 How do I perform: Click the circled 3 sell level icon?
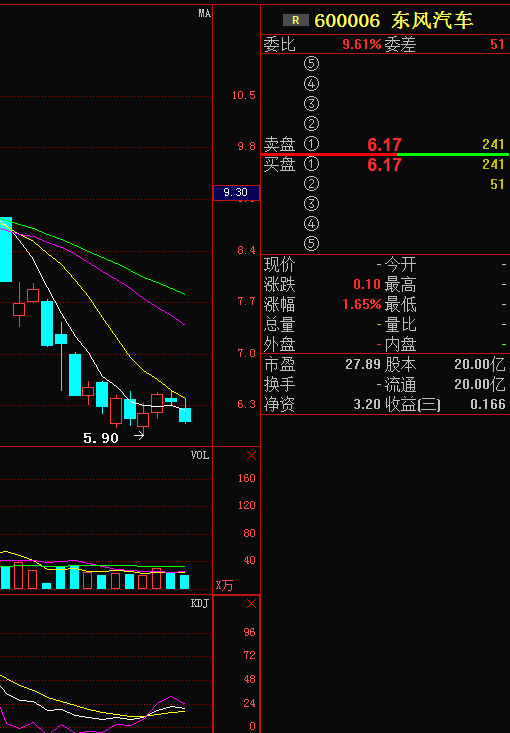click(311, 103)
